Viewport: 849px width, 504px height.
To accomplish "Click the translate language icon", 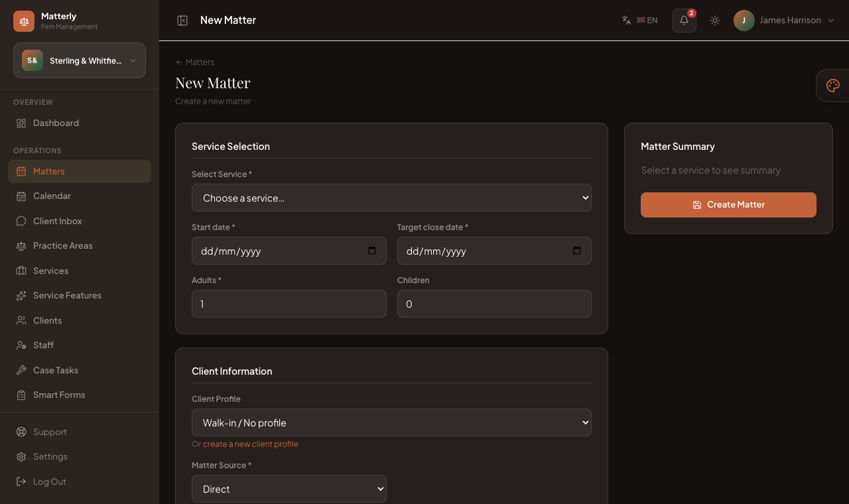I will pyautogui.click(x=626, y=21).
